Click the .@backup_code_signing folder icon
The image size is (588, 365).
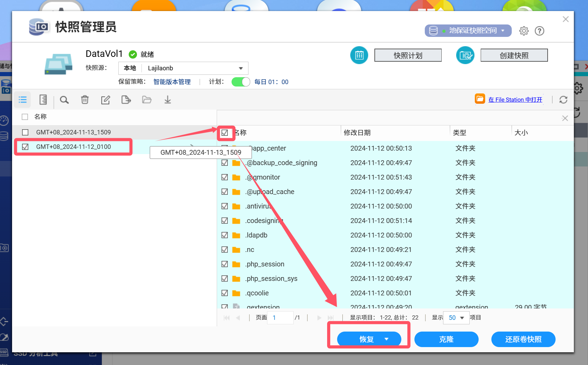pyautogui.click(x=236, y=163)
